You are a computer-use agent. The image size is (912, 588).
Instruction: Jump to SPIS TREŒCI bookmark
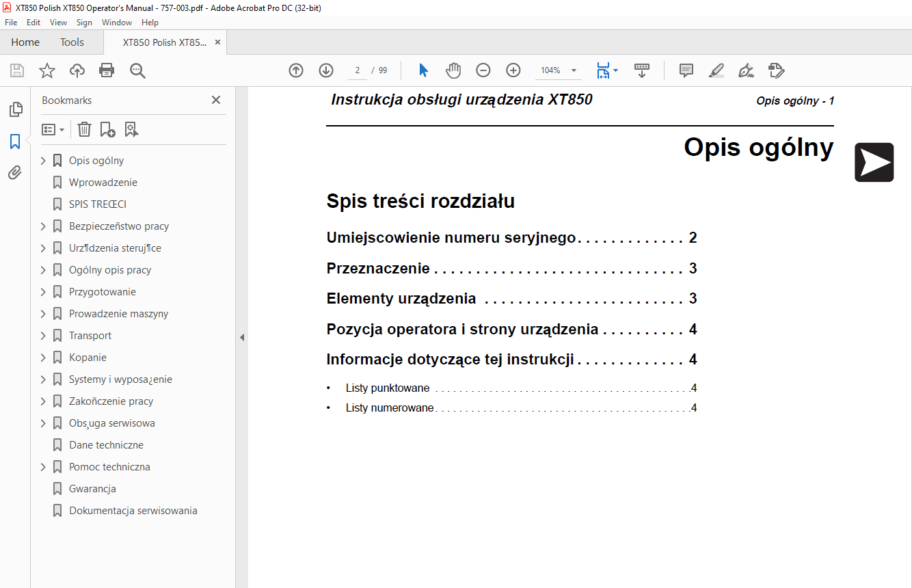point(98,204)
